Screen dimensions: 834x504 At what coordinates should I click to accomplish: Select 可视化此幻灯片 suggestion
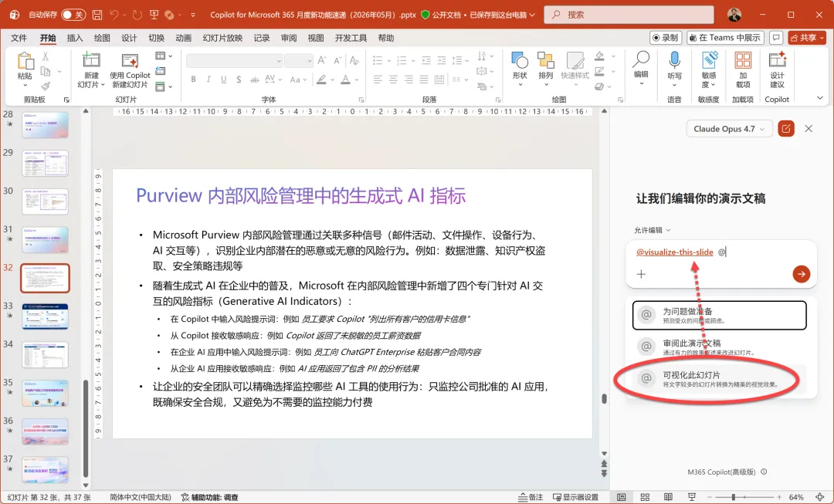[x=719, y=378]
